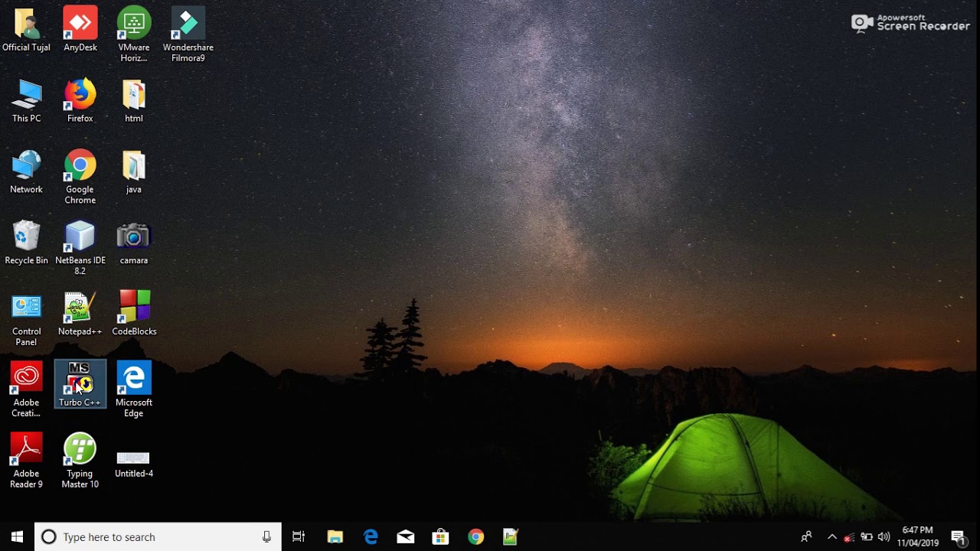Open Microsoft Store from the taskbar
The height and width of the screenshot is (551, 980).
[x=441, y=536]
